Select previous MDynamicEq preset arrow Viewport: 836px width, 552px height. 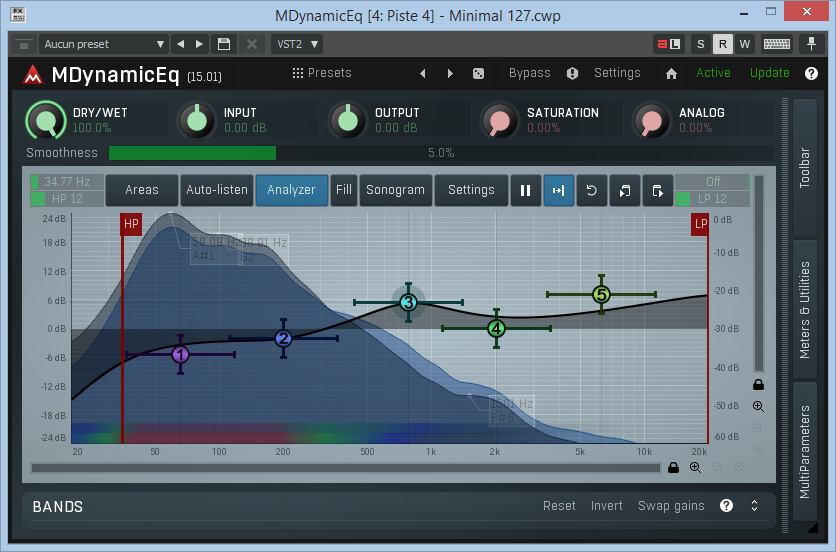point(423,74)
